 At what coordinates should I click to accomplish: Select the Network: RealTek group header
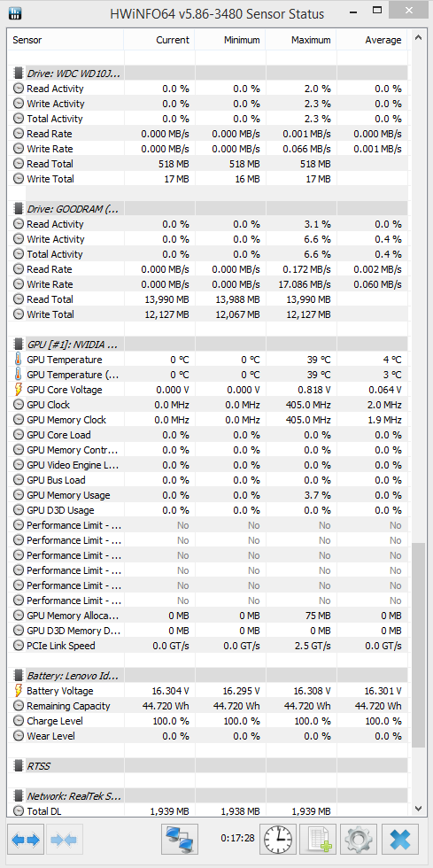pos(209,796)
